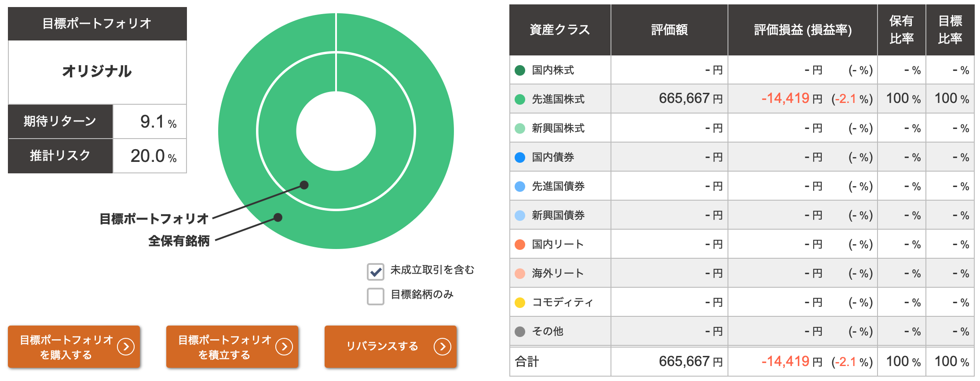Click the コモディティ yellow legend dot
980x381 pixels.
click(x=520, y=303)
